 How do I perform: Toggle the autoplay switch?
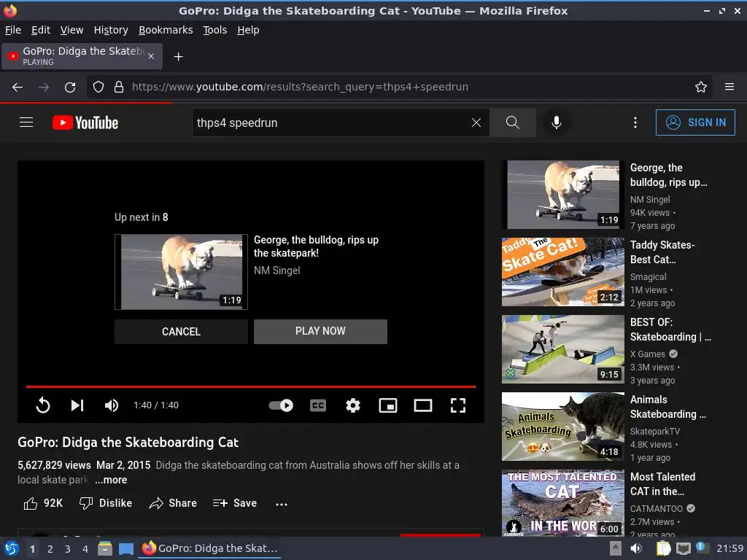pos(281,405)
